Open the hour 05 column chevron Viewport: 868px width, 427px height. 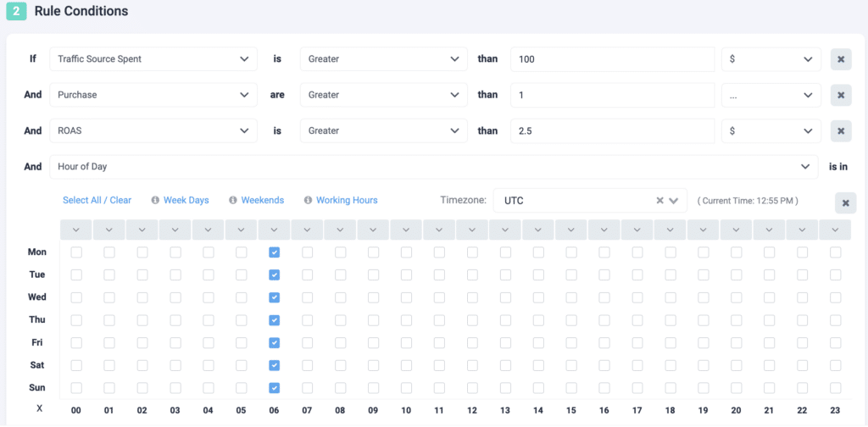[x=242, y=230]
